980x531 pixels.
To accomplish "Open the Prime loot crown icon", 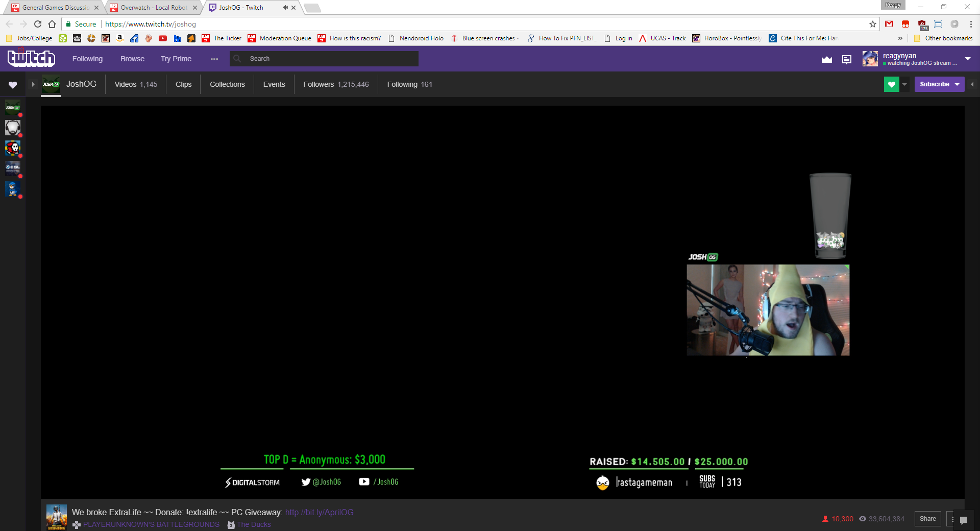I will (x=827, y=59).
